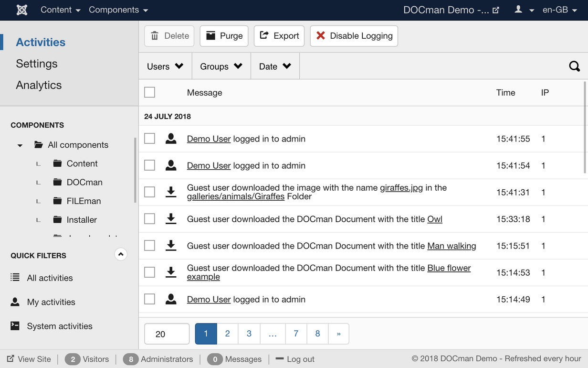The image size is (588, 368).
Task: Toggle the select-all checkbox in table header
Action: coord(150,92)
